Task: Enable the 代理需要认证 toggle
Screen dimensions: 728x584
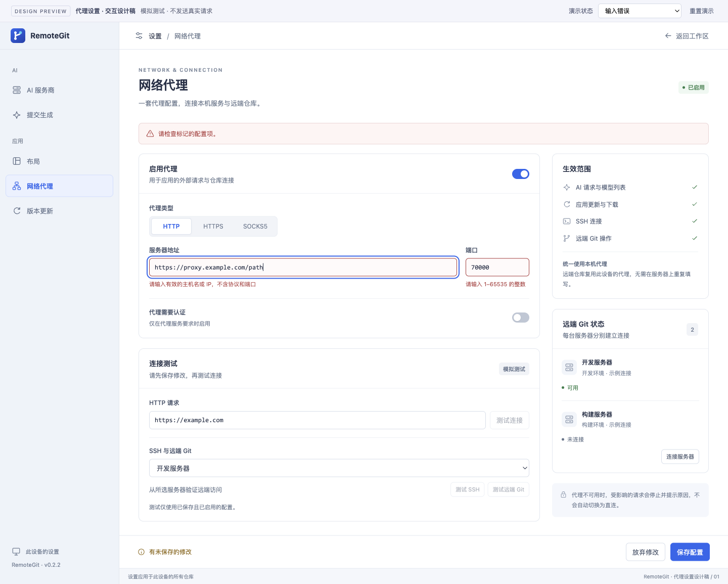Action: click(x=521, y=318)
